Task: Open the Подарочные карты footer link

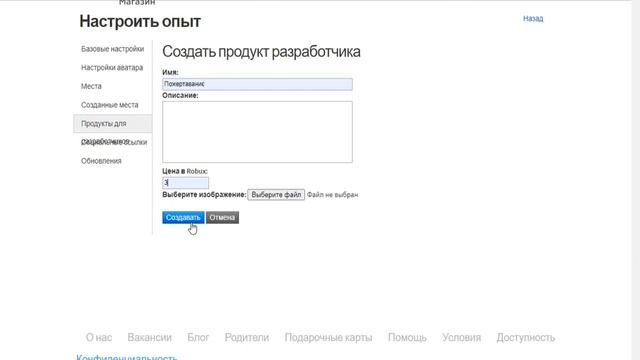Action: point(328,338)
